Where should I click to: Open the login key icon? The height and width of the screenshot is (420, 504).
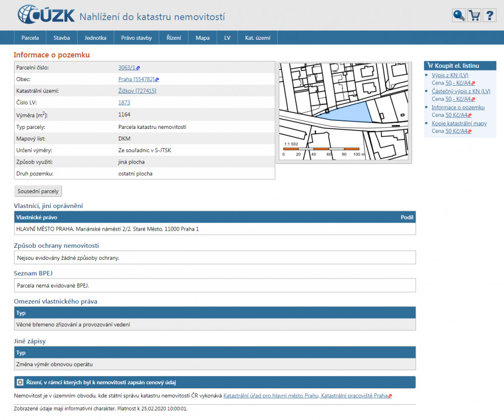point(459,16)
